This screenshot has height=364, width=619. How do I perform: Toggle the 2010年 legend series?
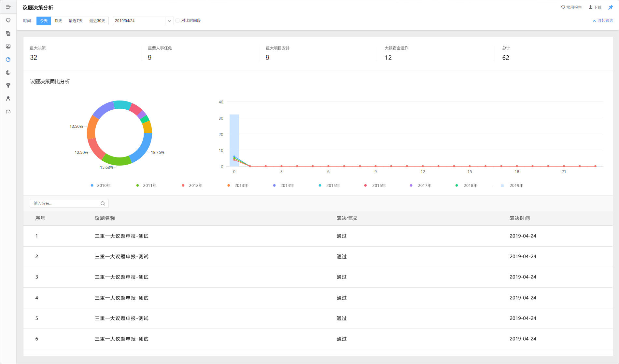point(101,185)
